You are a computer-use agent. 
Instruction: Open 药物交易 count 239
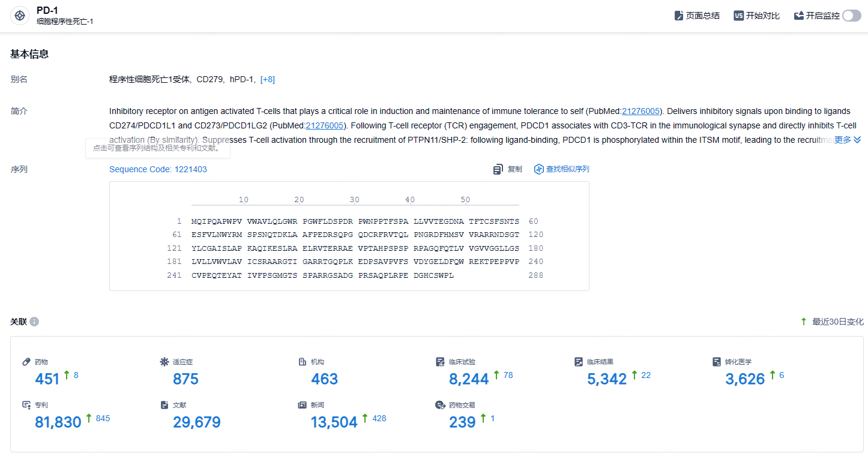[462, 422]
